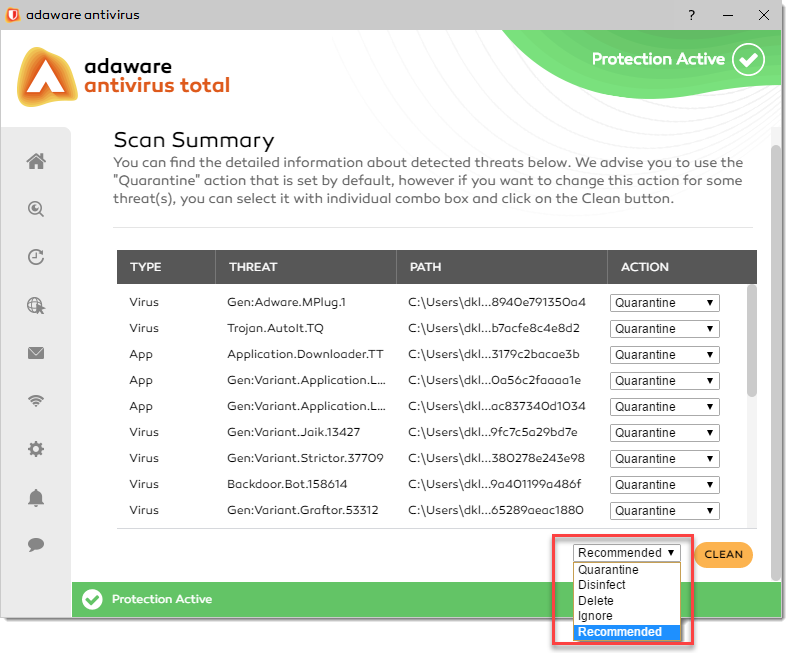The width and height of the screenshot is (790, 653).
Task: Open the Home sidebar icon
Action: (36, 161)
